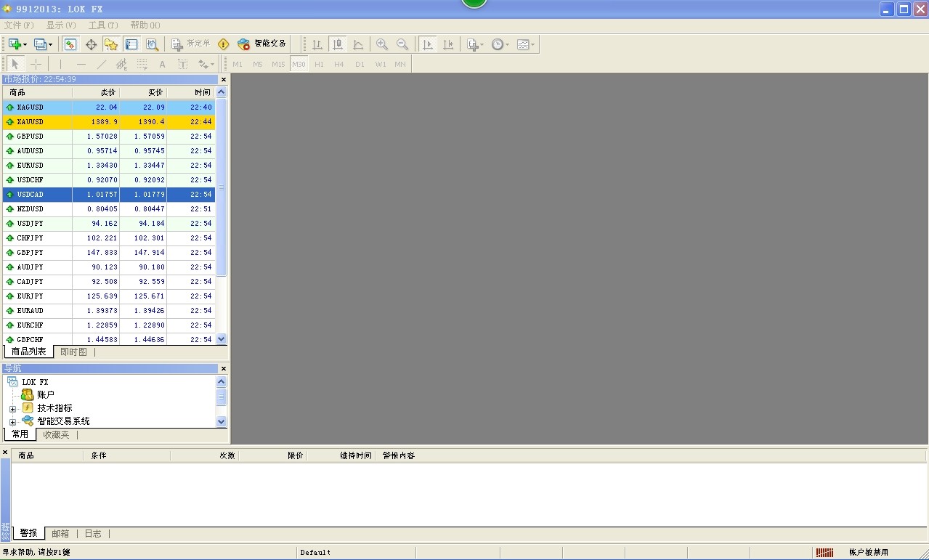Click the market watch scroll down arrow
Image resolution: width=929 pixels, height=560 pixels.
(x=222, y=339)
